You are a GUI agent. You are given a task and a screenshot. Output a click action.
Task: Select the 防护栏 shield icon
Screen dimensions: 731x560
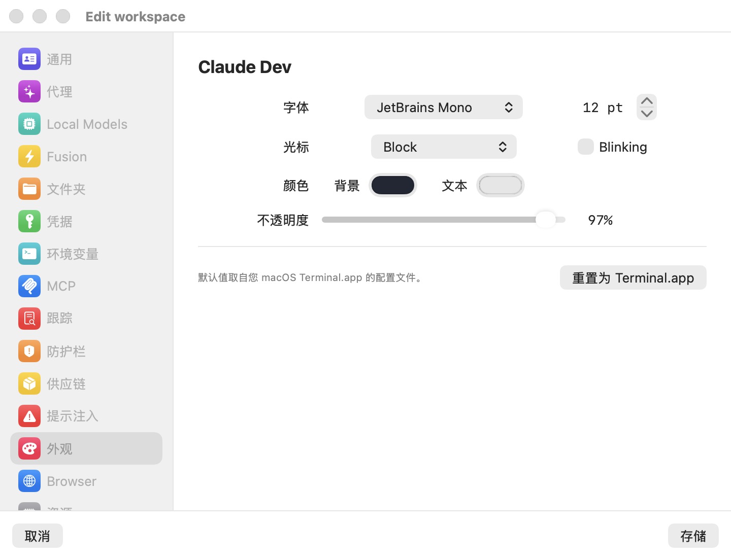point(29,351)
